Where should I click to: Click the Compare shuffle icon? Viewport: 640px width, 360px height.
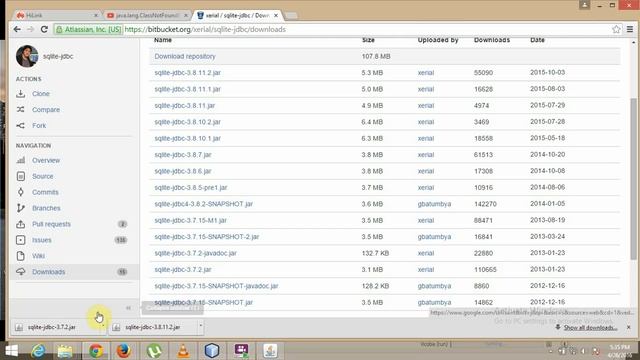coord(20,109)
